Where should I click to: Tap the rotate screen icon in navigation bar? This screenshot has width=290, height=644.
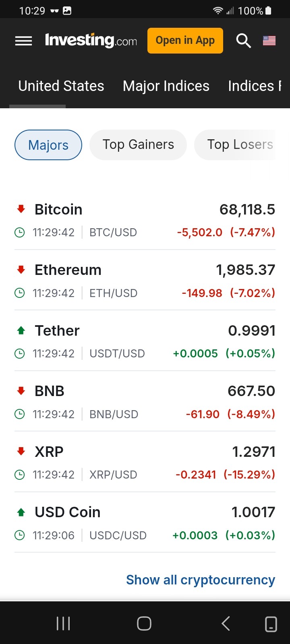[x=271, y=624]
